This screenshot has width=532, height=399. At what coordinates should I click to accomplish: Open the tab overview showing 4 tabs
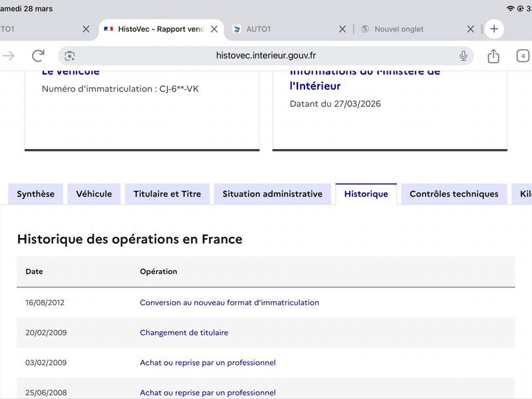click(x=523, y=56)
